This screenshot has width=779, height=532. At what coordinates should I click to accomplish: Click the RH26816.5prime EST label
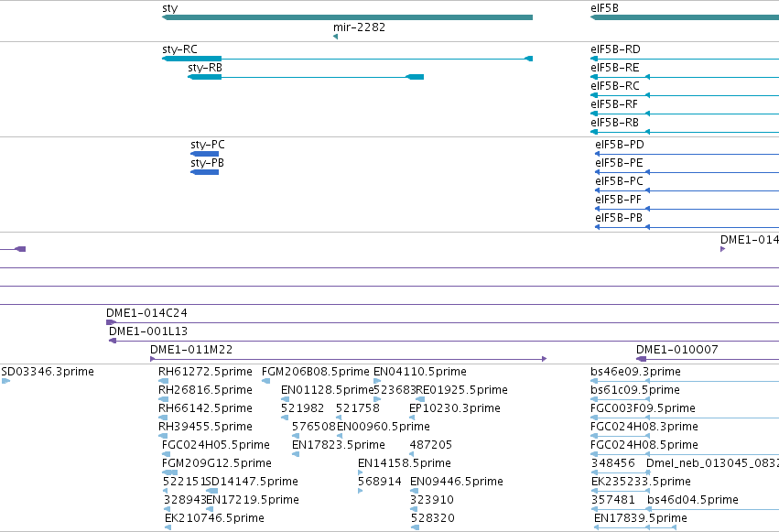tap(205, 390)
